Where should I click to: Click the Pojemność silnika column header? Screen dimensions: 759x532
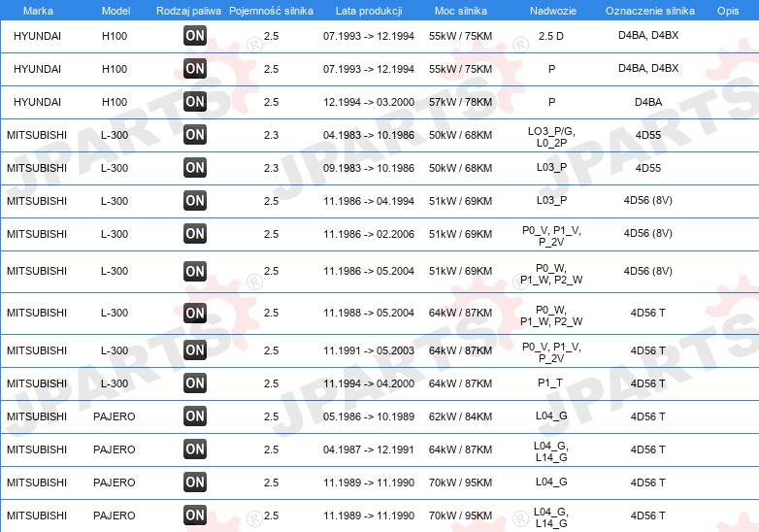click(x=271, y=11)
